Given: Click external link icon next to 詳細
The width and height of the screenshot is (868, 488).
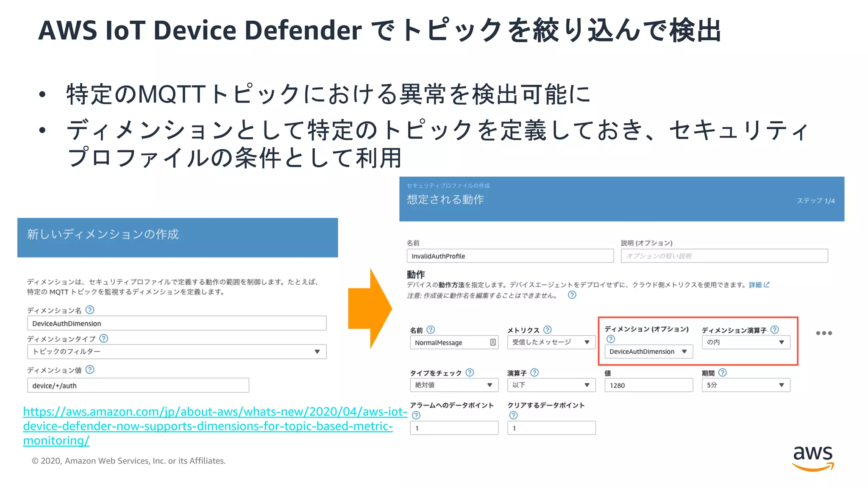Looking at the screenshot, I should [x=767, y=285].
